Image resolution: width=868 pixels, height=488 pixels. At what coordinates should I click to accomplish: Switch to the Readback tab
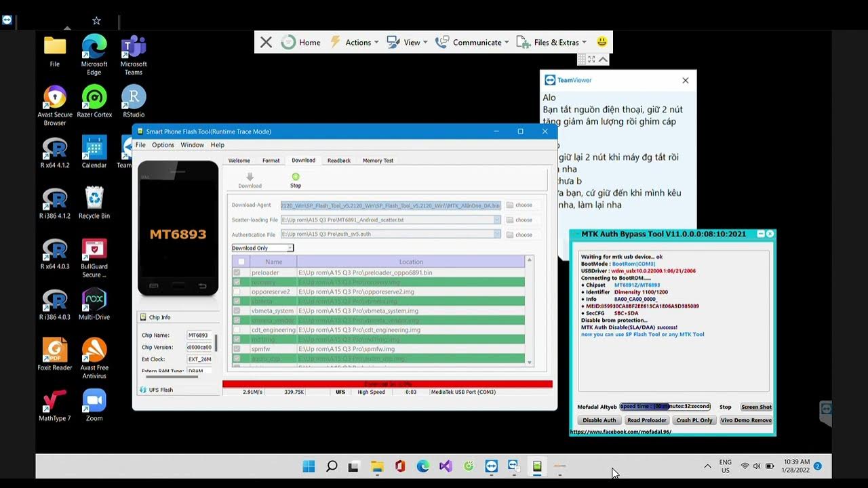(339, 161)
